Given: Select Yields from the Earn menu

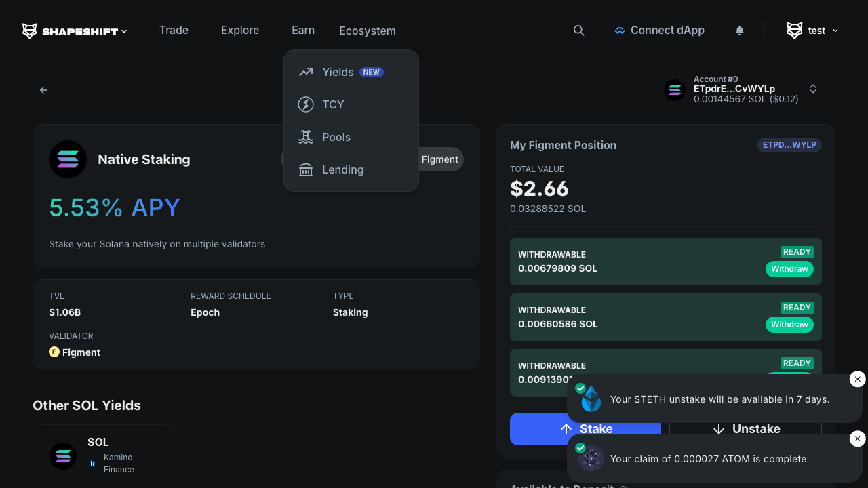Looking at the screenshot, I should point(338,72).
